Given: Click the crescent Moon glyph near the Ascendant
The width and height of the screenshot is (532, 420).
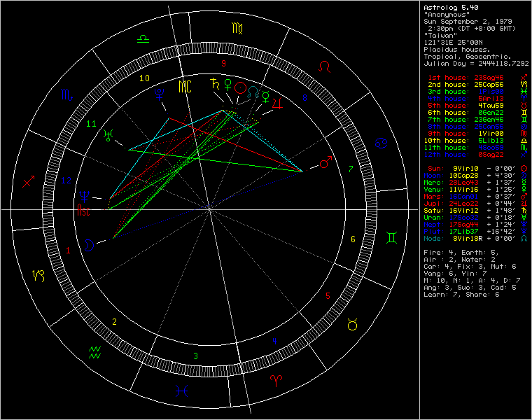Looking at the screenshot, I should coord(90,244).
